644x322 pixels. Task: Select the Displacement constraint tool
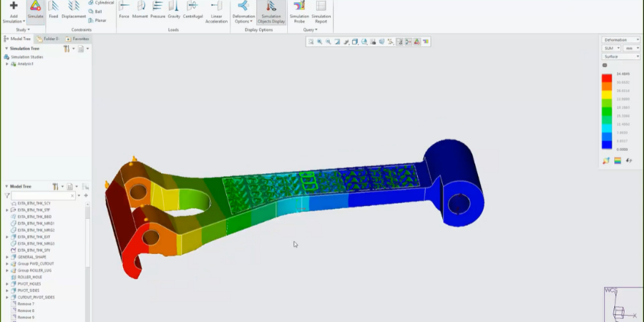click(73, 9)
